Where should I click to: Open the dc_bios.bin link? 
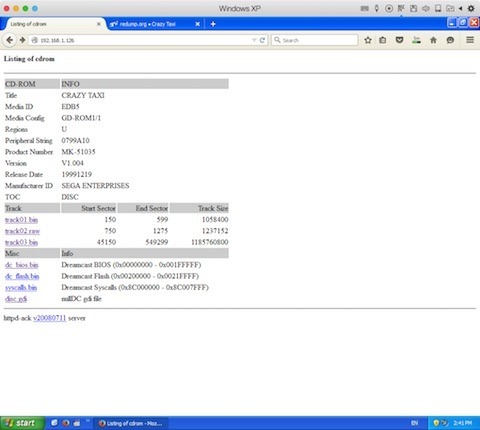click(22, 265)
